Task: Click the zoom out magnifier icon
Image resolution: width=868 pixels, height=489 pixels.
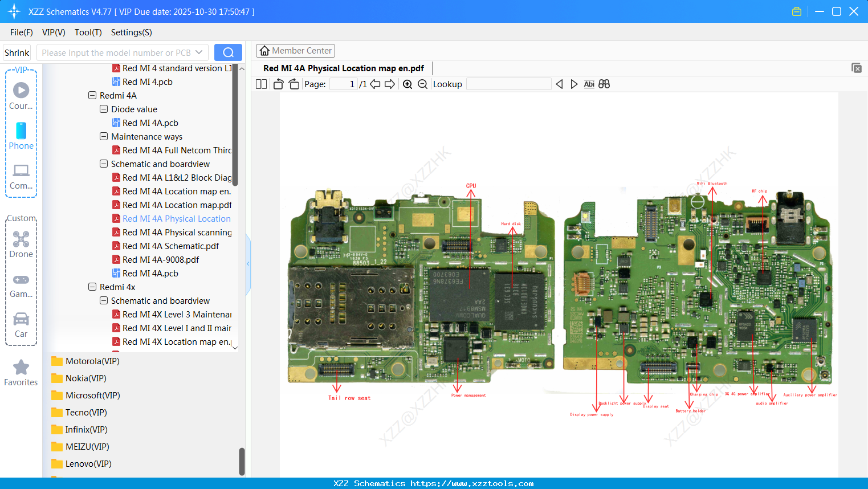Action: click(x=422, y=84)
